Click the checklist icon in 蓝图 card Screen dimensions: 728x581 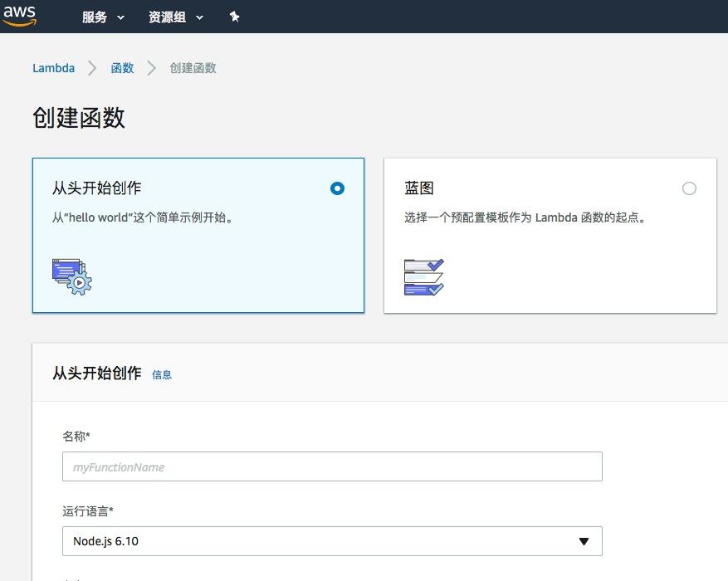pos(424,277)
